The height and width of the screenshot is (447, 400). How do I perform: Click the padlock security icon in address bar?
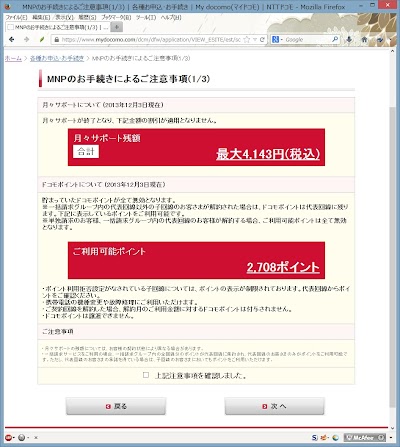[57, 40]
